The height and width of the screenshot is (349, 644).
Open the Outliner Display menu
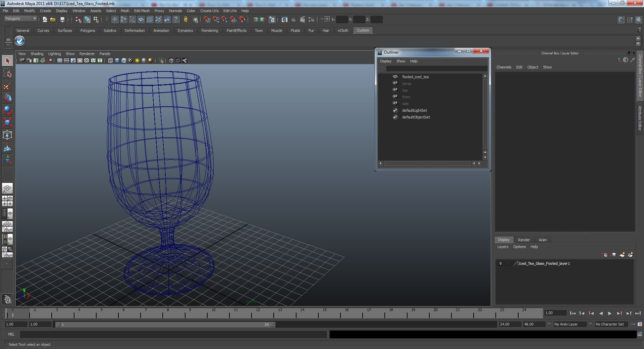[x=386, y=61]
